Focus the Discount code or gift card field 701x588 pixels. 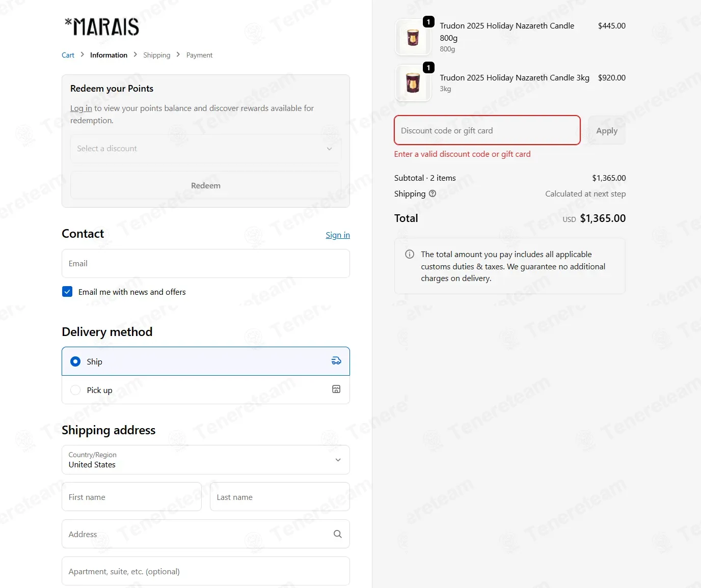point(487,130)
